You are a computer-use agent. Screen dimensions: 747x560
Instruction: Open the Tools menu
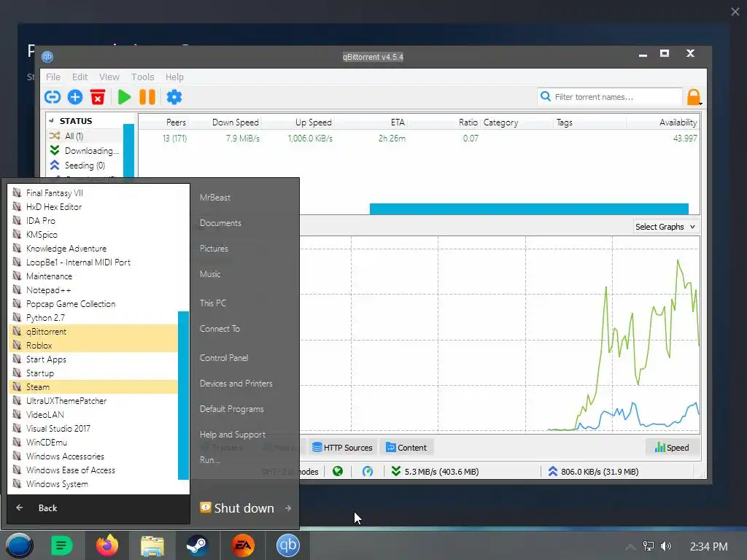point(142,77)
